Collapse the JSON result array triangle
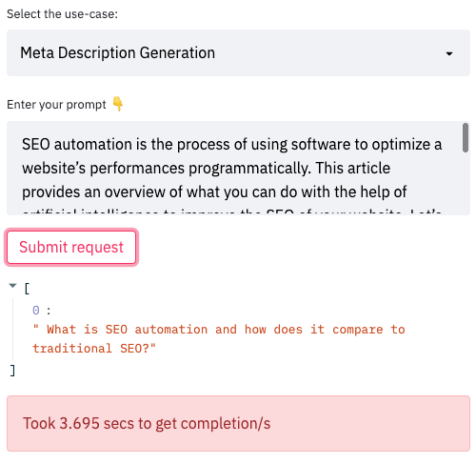Viewport: 476px width, 464px height. tap(12, 286)
